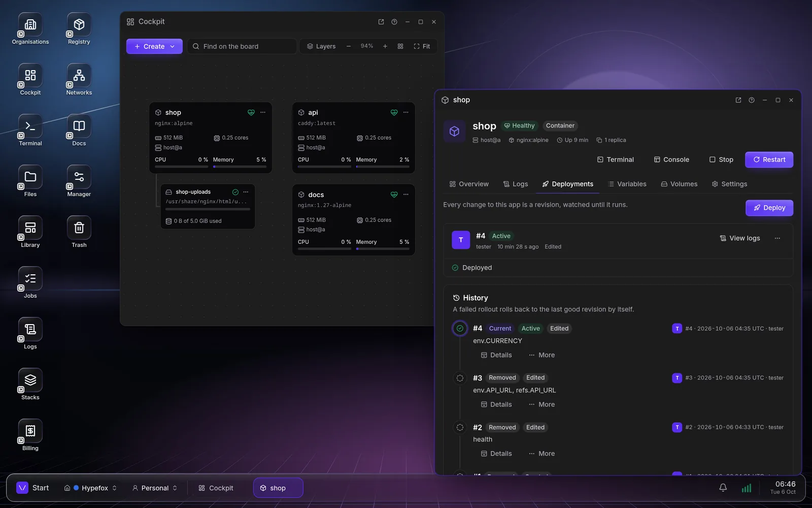Open View logs for deployment #4
The image size is (812, 508).
point(740,238)
